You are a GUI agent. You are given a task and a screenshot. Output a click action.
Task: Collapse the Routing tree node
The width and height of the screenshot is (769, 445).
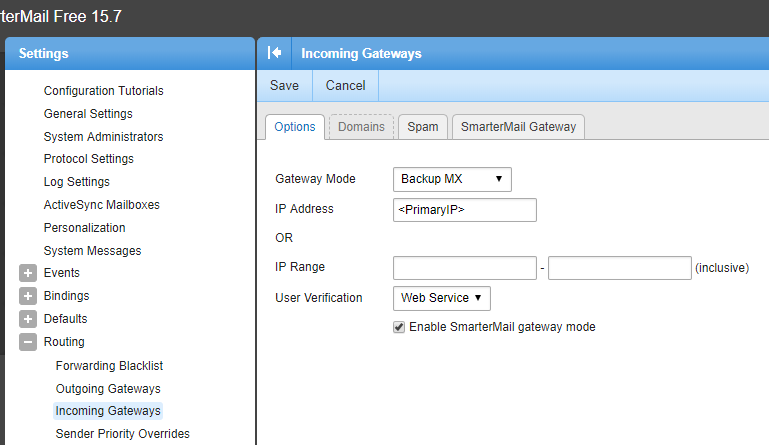[28, 342]
